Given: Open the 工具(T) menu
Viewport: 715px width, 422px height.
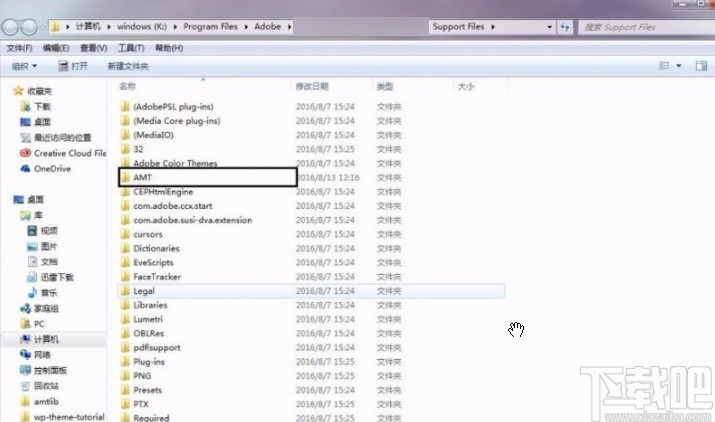Looking at the screenshot, I should [131, 48].
